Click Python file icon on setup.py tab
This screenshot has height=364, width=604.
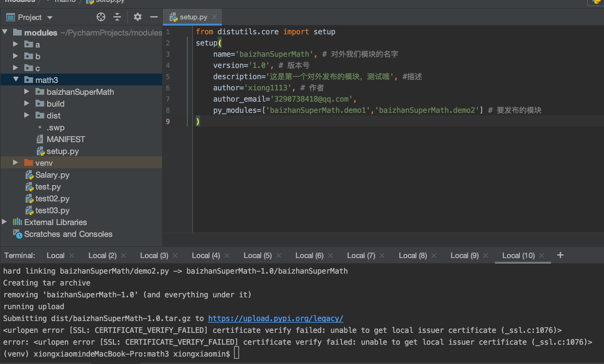point(173,17)
